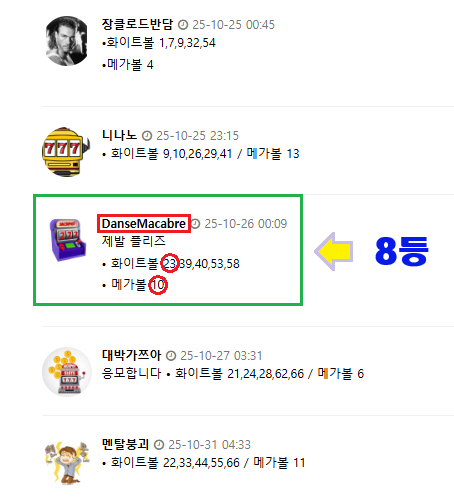Click the clock icon beside 장클로드반담
454x503 pixels.
(183, 25)
